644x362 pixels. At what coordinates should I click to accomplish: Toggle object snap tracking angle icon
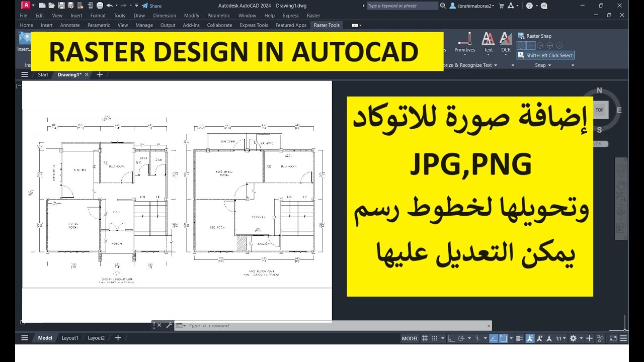494,338
